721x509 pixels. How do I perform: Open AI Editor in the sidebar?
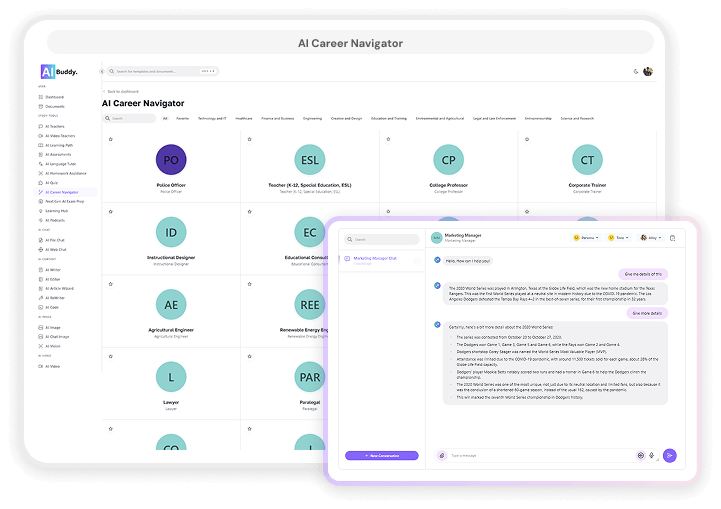click(x=50, y=279)
